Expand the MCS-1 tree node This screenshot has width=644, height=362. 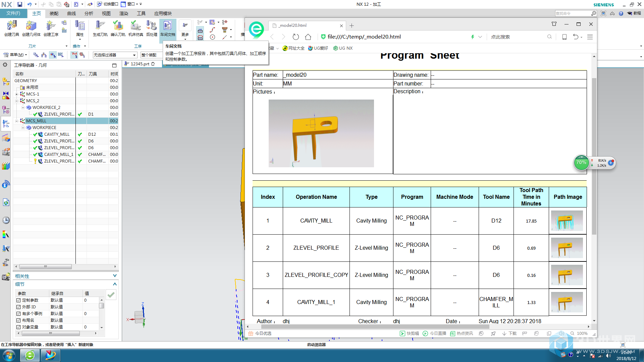click(16, 94)
